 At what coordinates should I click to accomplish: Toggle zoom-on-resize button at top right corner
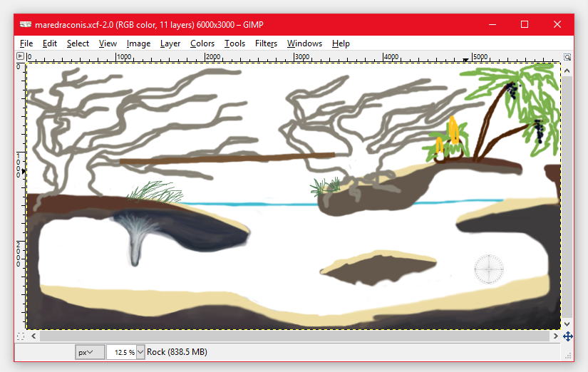[x=567, y=56]
